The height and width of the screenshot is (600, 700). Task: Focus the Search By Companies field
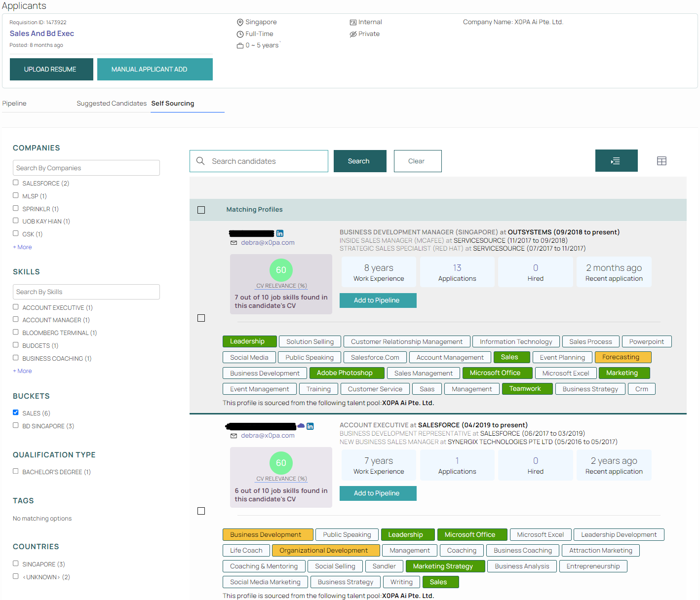[x=86, y=168]
